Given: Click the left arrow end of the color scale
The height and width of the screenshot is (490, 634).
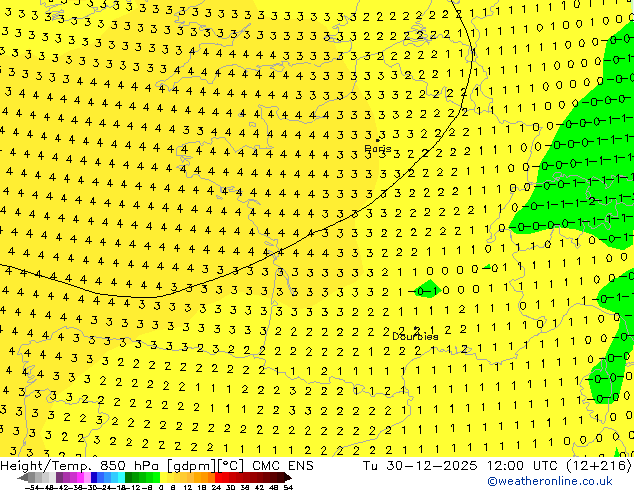Looking at the screenshot, I should pos(23,477).
